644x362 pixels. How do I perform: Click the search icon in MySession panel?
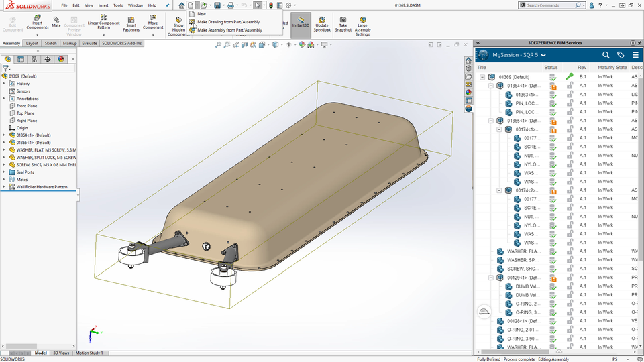coord(606,54)
